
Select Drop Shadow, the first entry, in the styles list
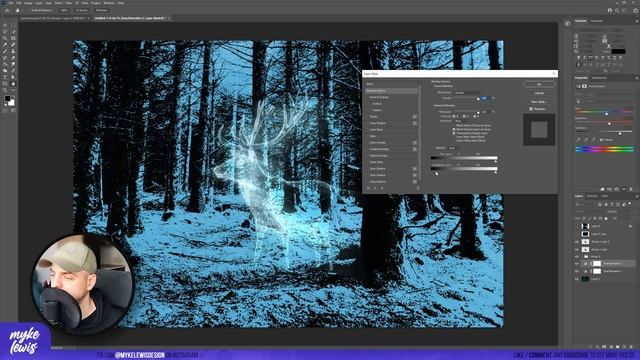point(378,169)
